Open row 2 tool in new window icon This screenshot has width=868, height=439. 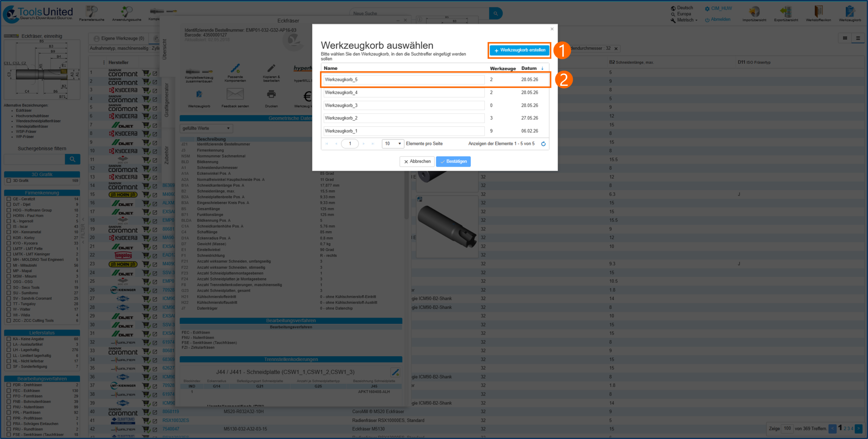155,82
